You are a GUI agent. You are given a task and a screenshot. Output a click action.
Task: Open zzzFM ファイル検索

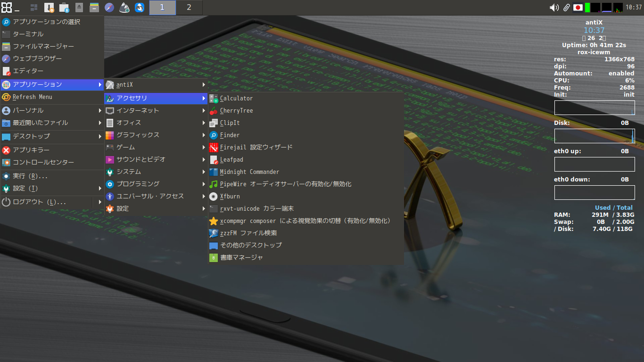306,233
